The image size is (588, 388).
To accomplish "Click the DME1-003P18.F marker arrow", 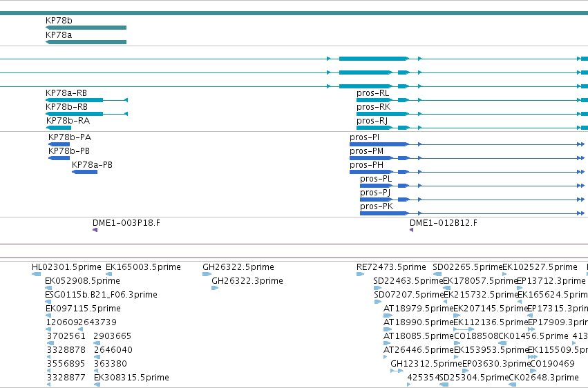I will click(95, 230).
